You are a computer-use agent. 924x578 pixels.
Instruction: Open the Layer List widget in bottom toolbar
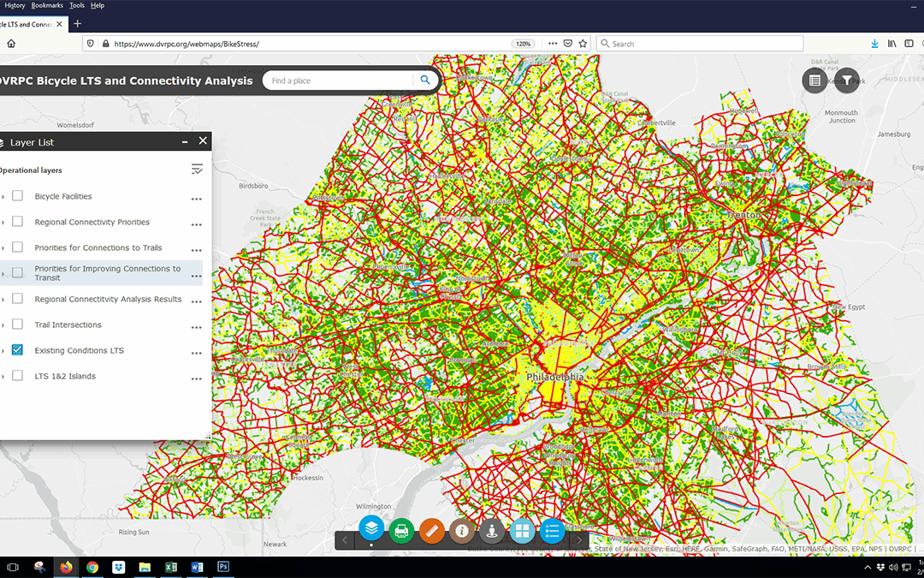(x=371, y=530)
